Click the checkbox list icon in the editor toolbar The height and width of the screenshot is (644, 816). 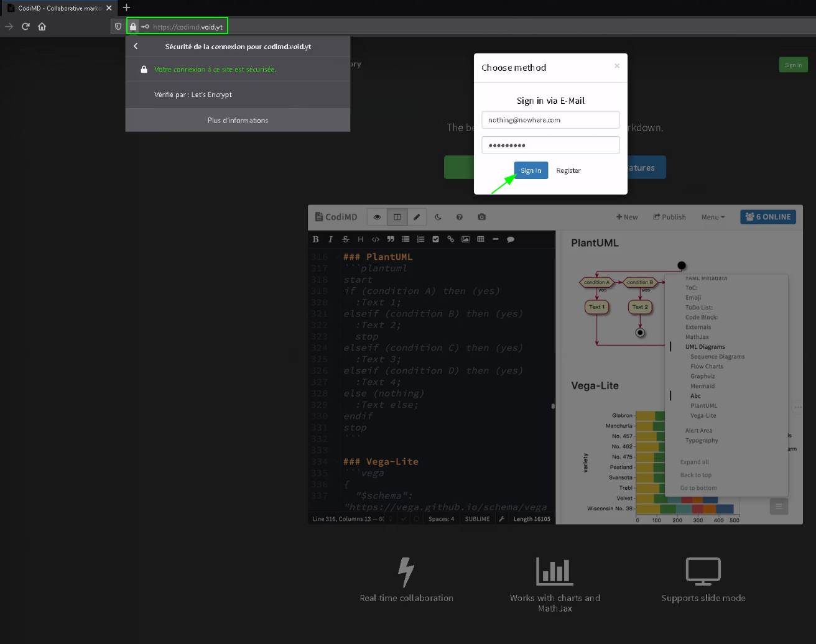[x=435, y=239]
